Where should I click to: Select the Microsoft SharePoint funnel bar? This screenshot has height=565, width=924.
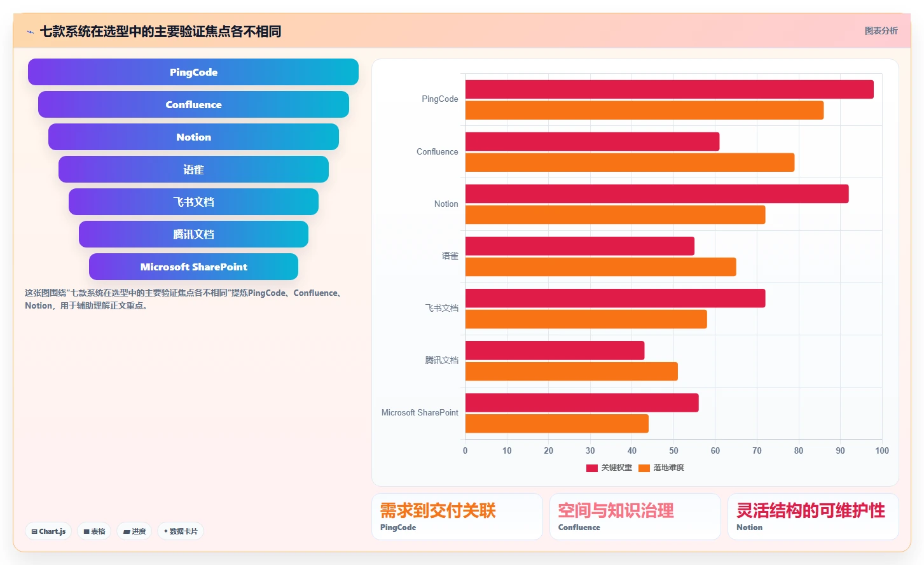(x=193, y=267)
